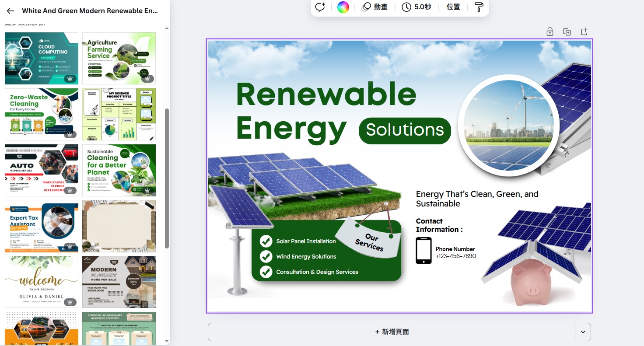Select the Zero-Waste Cleaning template
This screenshot has width=644, height=346.
[42, 114]
